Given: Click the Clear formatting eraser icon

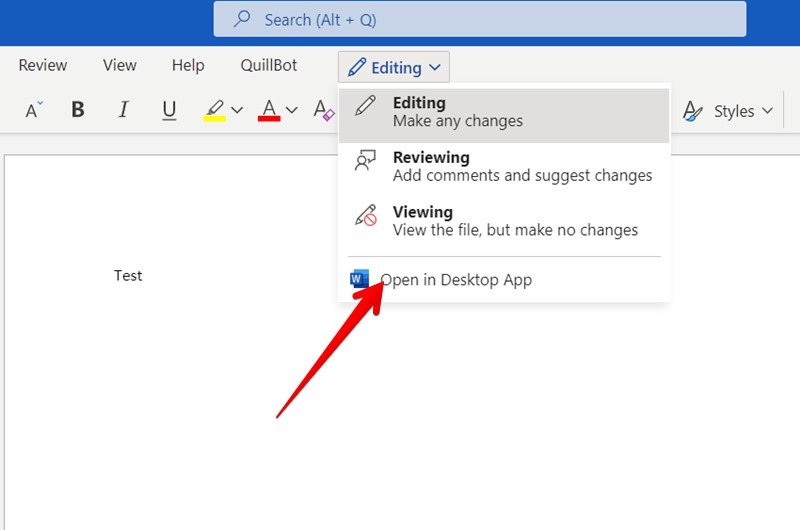Looking at the screenshot, I should (x=324, y=110).
